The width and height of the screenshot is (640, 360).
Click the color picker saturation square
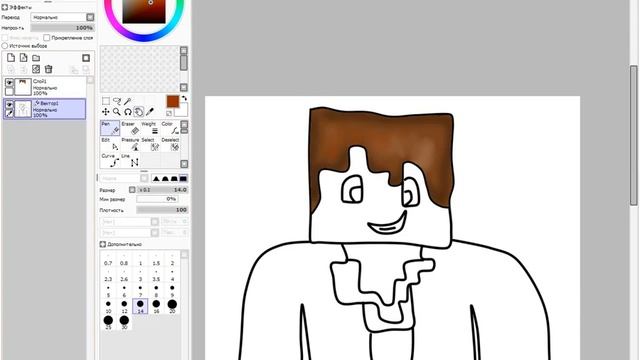click(144, 11)
